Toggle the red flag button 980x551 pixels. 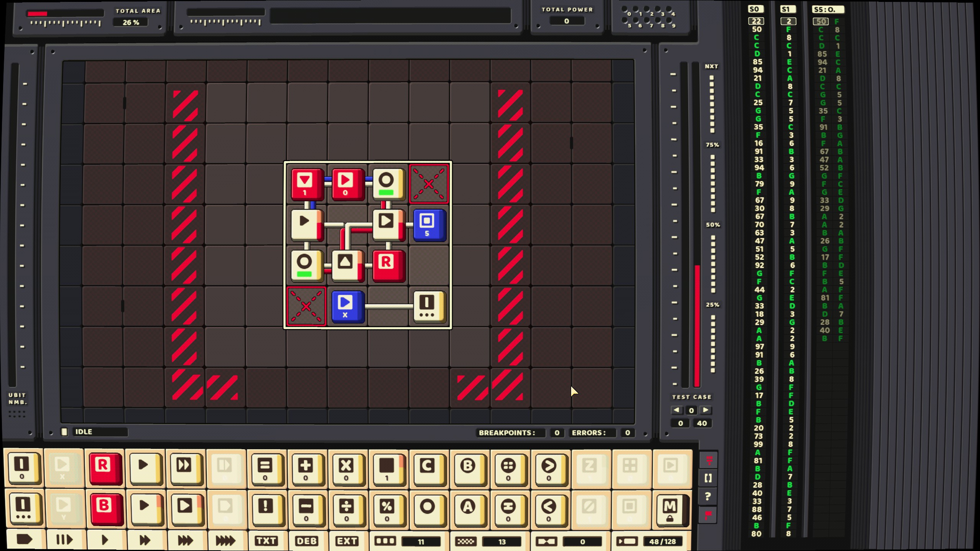tap(708, 515)
